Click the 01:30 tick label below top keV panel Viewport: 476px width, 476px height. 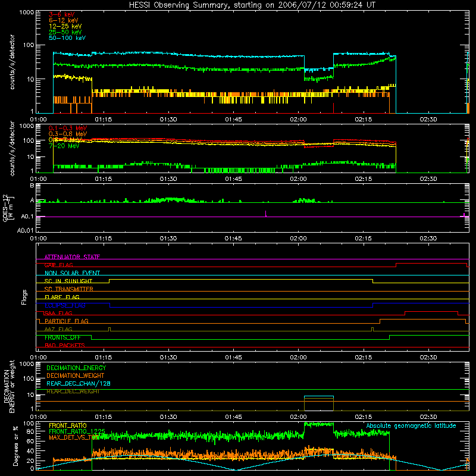[168, 120]
